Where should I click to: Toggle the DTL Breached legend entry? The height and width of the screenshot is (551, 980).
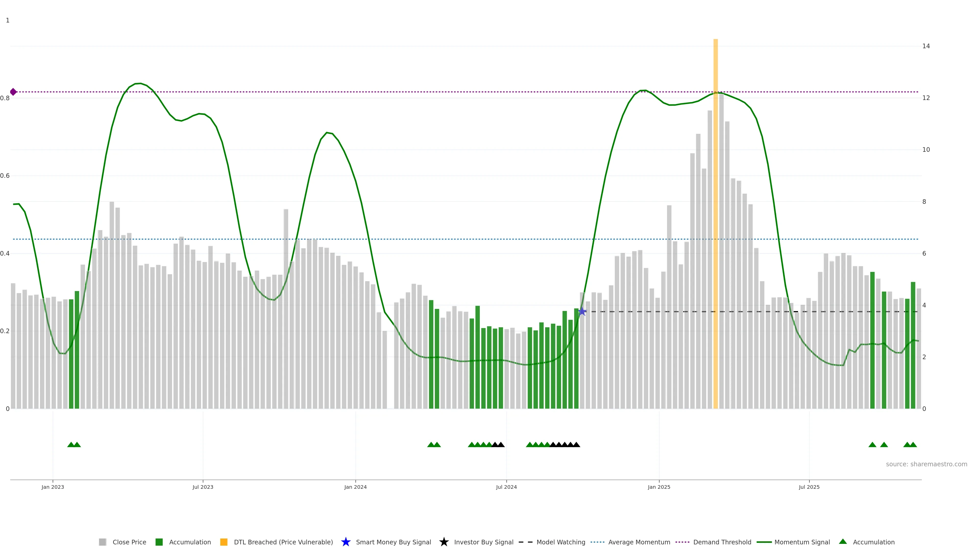tap(283, 542)
